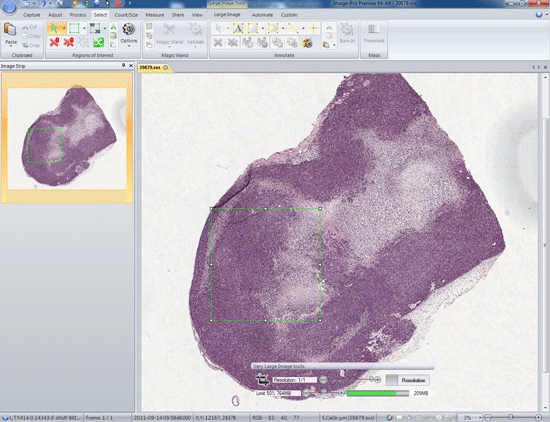Click the Limit 50% 764MB field
Image resolution: width=550 pixels, height=422 pixels.
[x=278, y=394]
